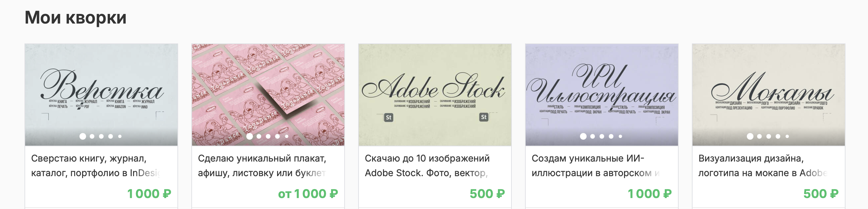Open the pink YogaDance poster thumbnail
The height and width of the screenshot is (209, 868).
pos(268,95)
